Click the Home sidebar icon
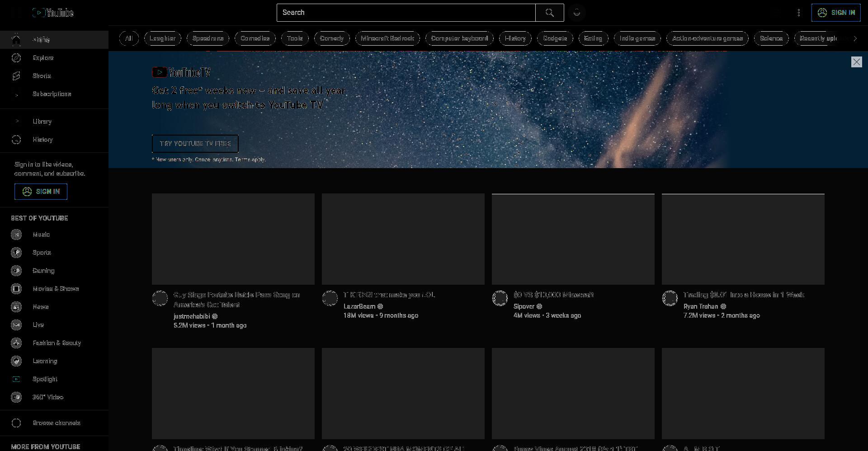Image resolution: width=868 pixels, height=451 pixels. (x=16, y=40)
